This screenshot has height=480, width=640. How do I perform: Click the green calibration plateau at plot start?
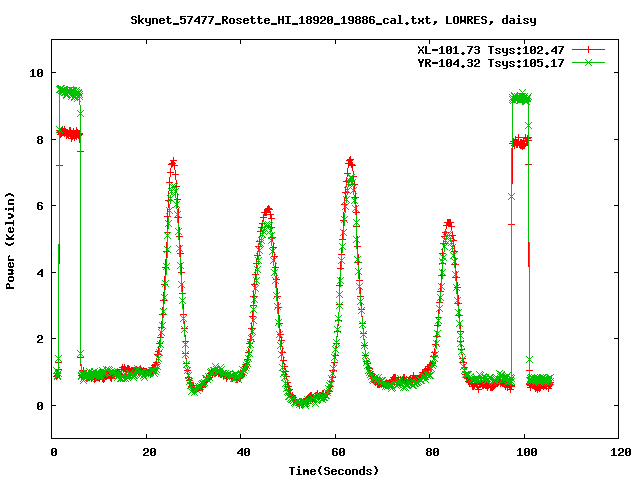coord(70,93)
